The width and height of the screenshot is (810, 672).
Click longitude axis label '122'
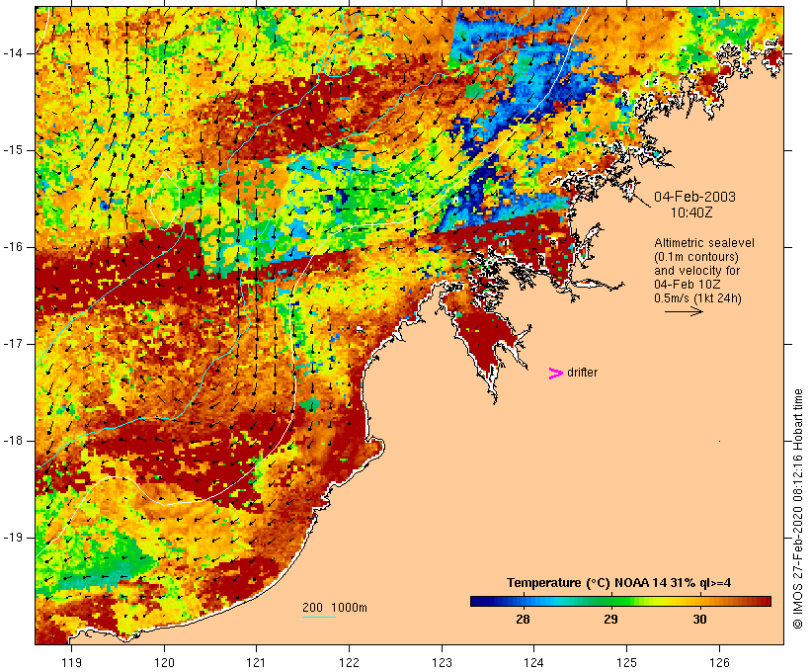coord(350,662)
